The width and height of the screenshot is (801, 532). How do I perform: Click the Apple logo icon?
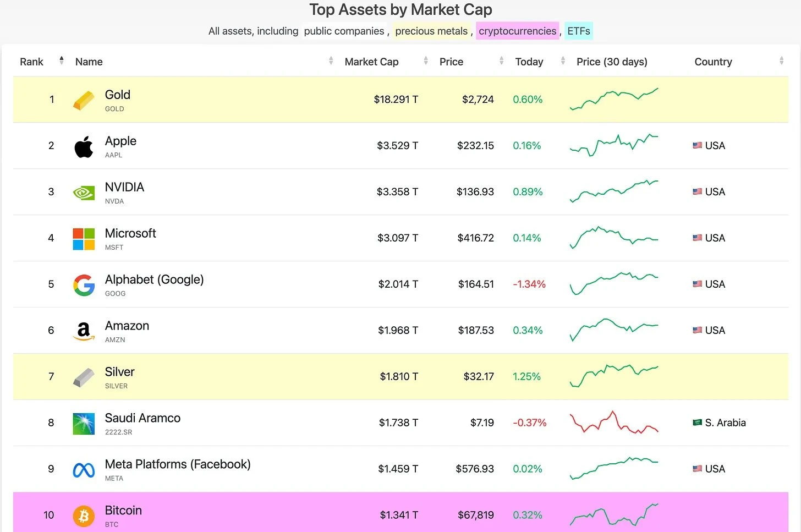(84, 146)
